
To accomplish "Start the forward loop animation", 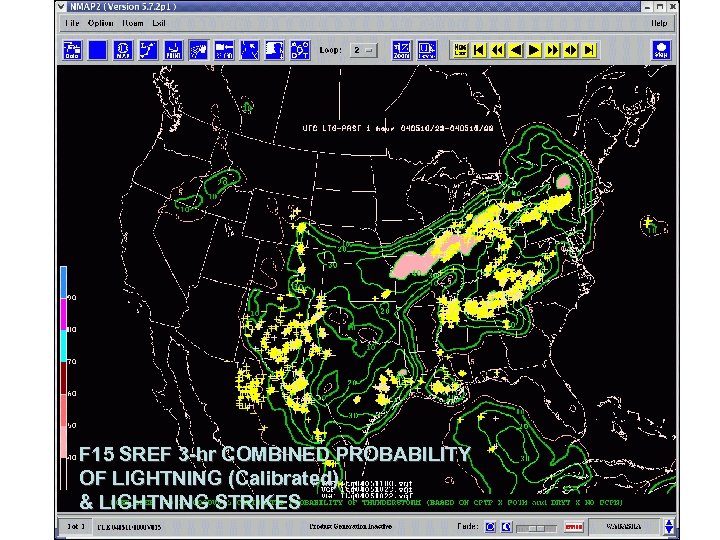I will pos(552,50).
